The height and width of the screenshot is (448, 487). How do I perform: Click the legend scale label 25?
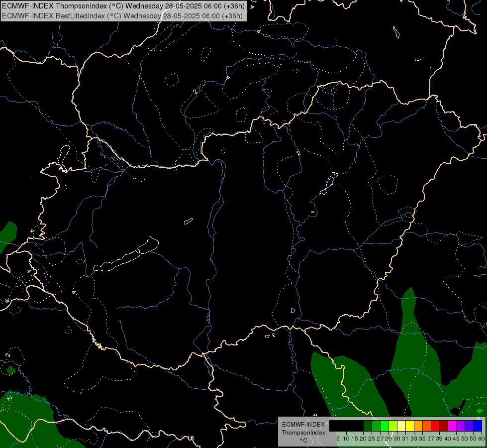[372, 439]
